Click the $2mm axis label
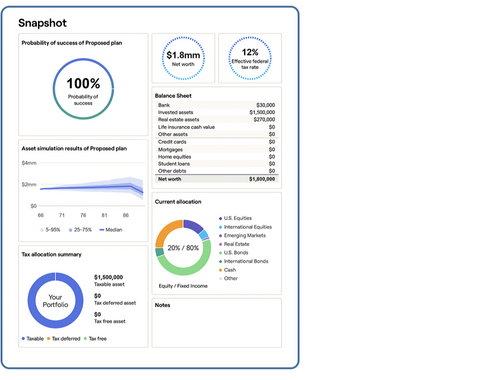500x380 pixels. 29,184
